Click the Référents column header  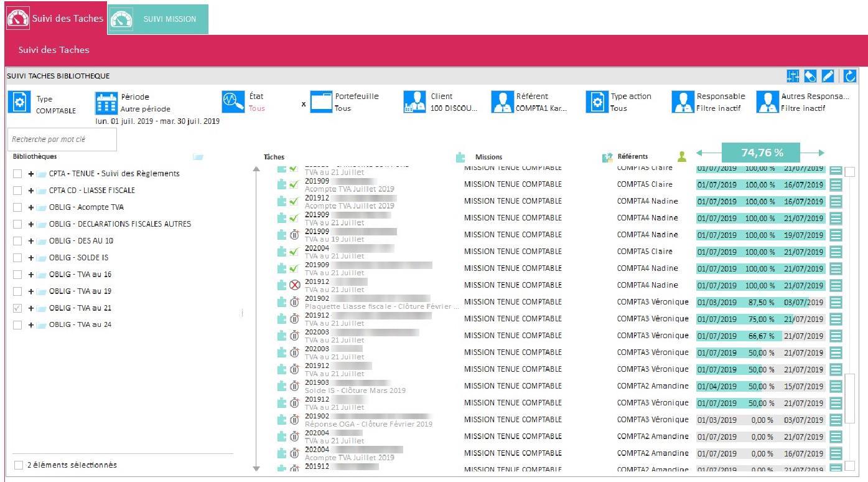632,156
